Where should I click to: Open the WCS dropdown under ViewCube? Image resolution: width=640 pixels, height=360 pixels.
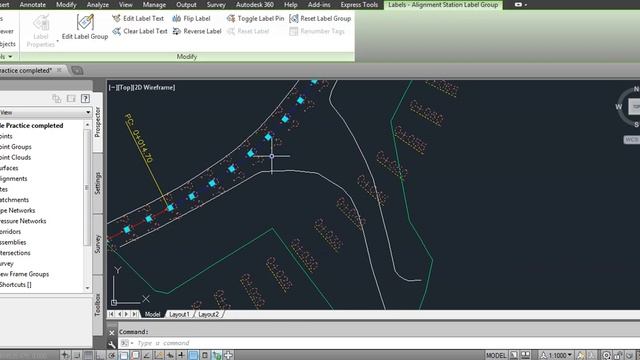[631, 140]
